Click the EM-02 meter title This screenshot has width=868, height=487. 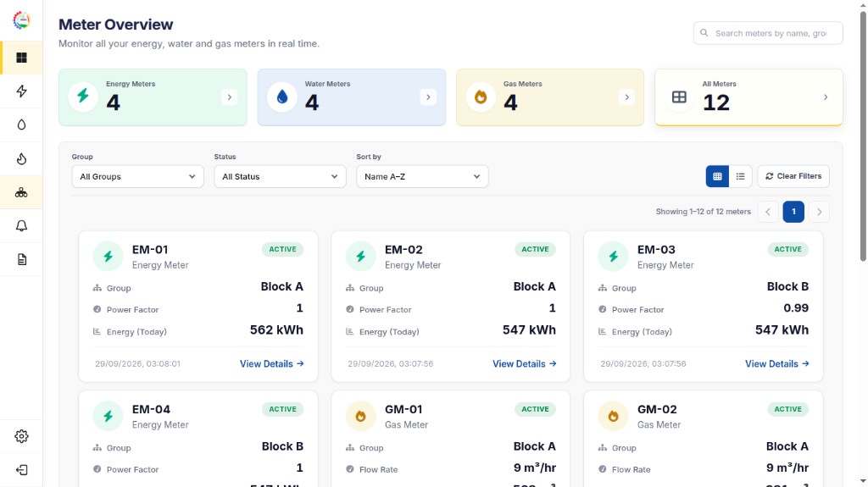403,250
